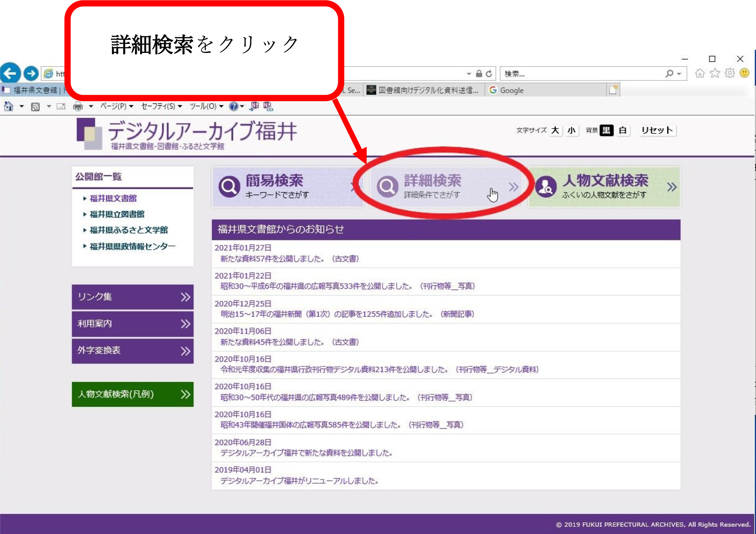Click the refresh icon in address bar
This screenshot has width=756, height=534.
pos(489,73)
